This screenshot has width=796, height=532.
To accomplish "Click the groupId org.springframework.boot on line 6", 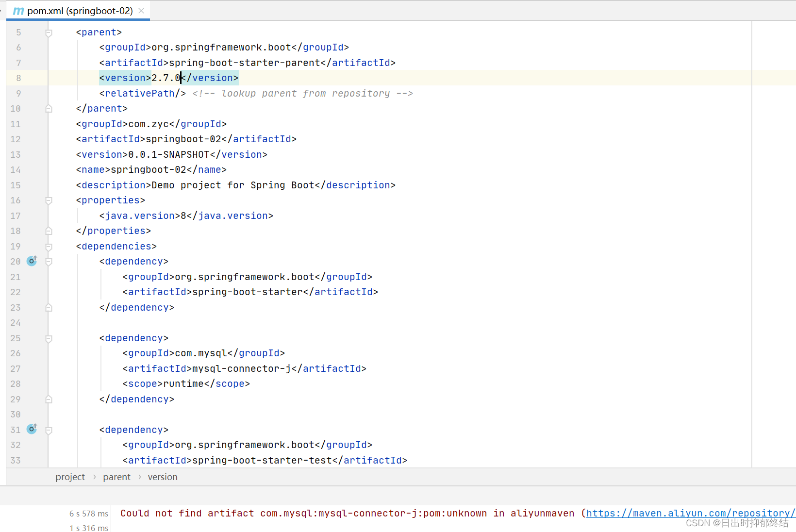I will (x=221, y=47).
